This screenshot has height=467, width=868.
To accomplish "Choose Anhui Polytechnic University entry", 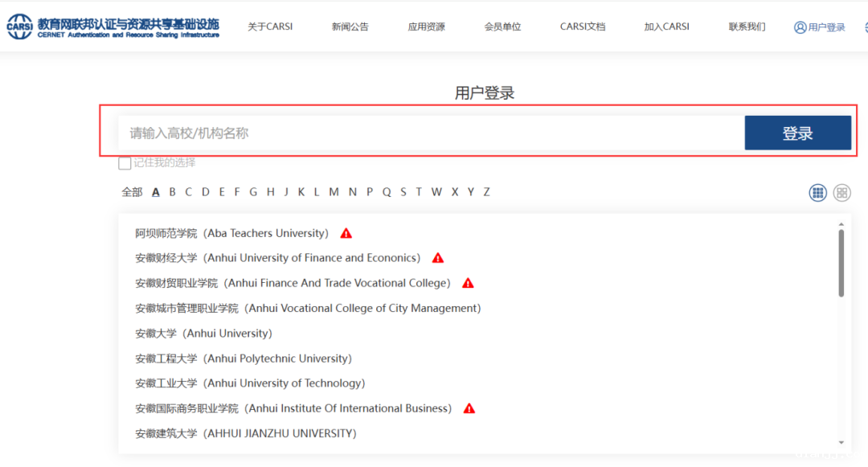I will 244,358.
